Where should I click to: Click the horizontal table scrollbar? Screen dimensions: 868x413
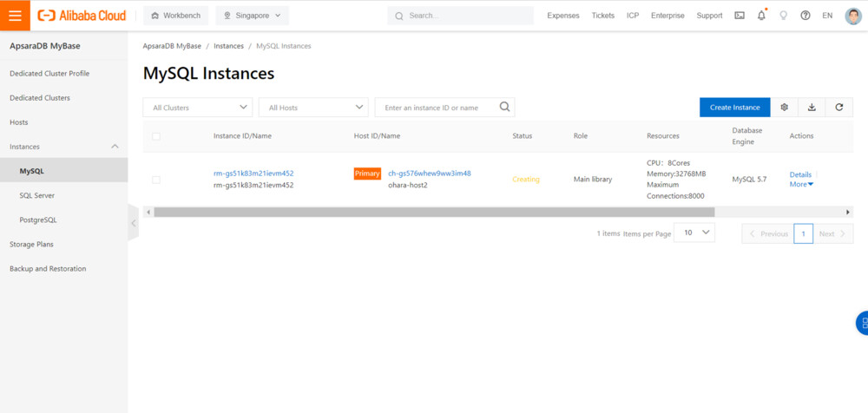pos(434,212)
